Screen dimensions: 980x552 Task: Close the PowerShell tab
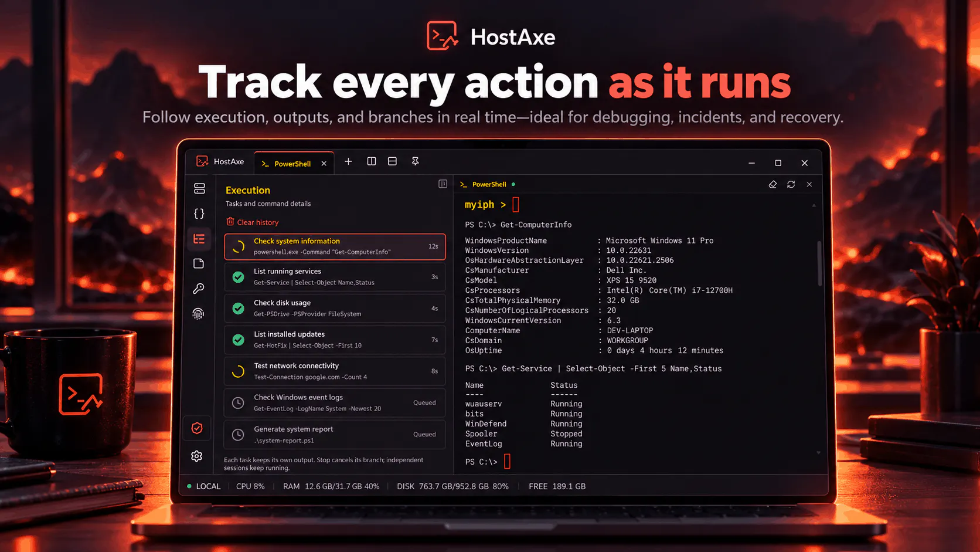pyautogui.click(x=324, y=164)
